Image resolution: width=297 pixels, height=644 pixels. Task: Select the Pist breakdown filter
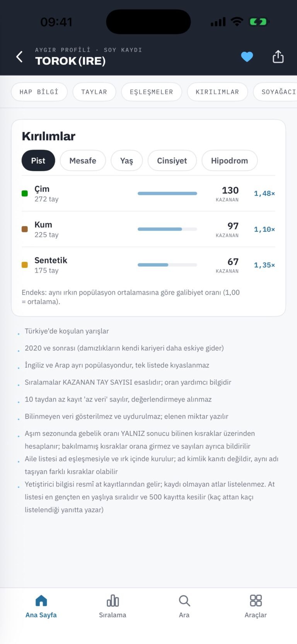38,161
